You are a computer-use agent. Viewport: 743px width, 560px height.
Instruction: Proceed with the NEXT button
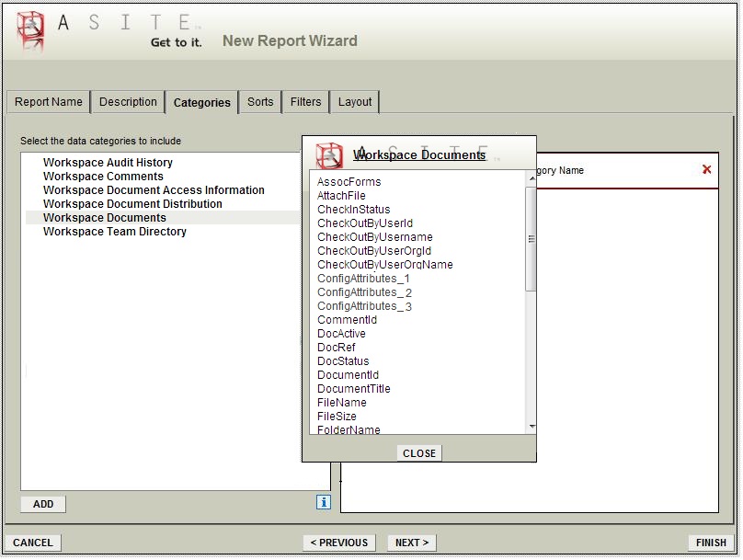[412, 543]
